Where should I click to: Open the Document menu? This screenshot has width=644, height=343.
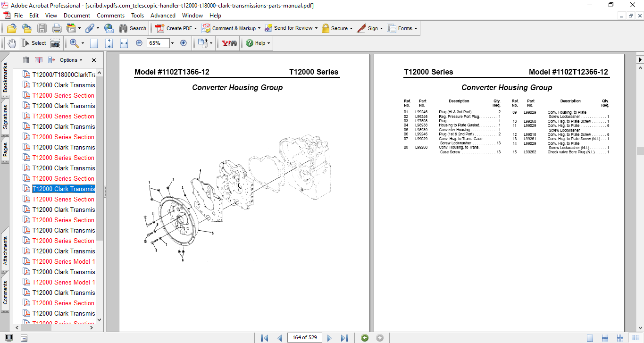coord(77,16)
